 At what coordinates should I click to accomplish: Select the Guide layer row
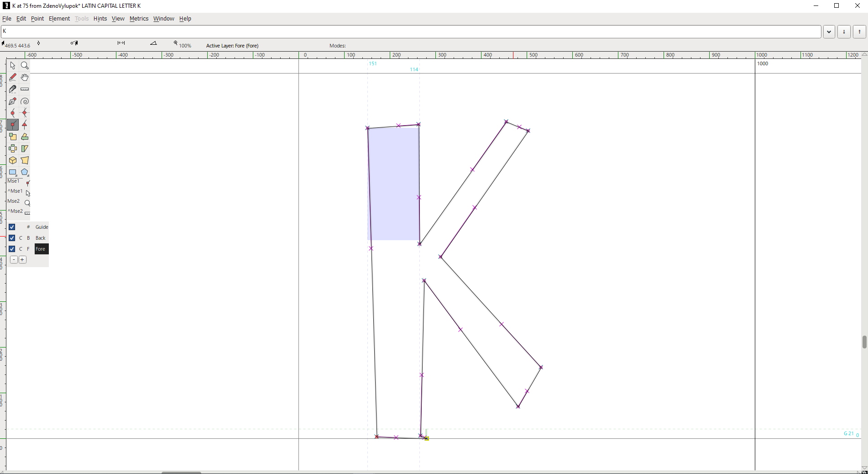(x=42, y=227)
